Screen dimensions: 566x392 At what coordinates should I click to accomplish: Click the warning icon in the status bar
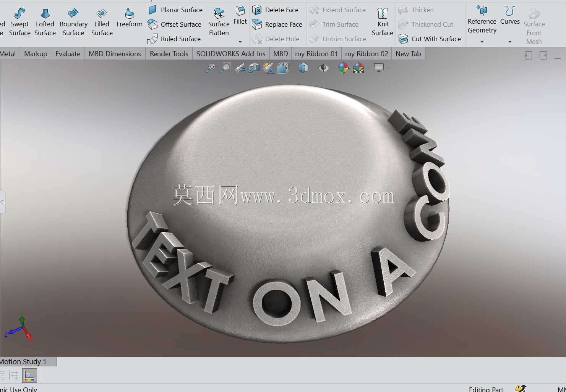(x=521, y=388)
